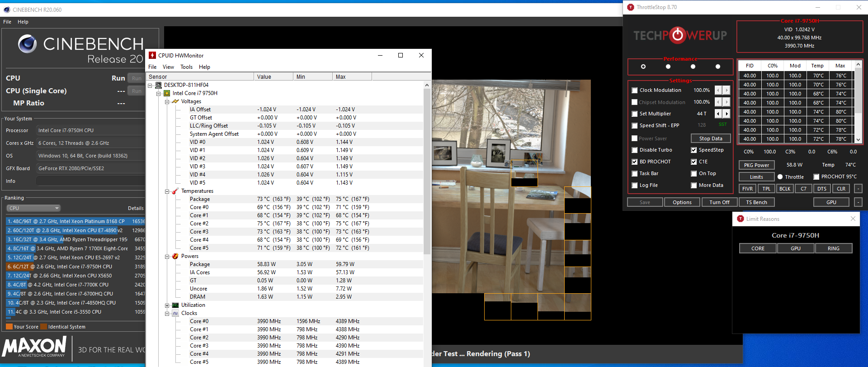Collapse the Voltages section
Viewport: 868px width, 367px height.
(167, 102)
